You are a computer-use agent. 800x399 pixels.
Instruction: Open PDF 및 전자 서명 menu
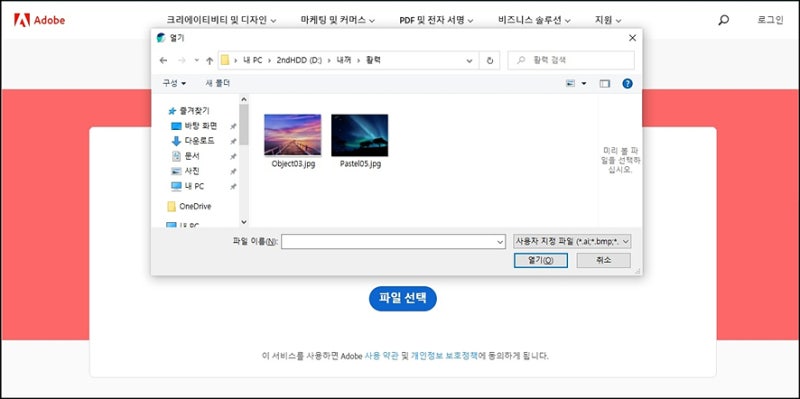click(436, 20)
